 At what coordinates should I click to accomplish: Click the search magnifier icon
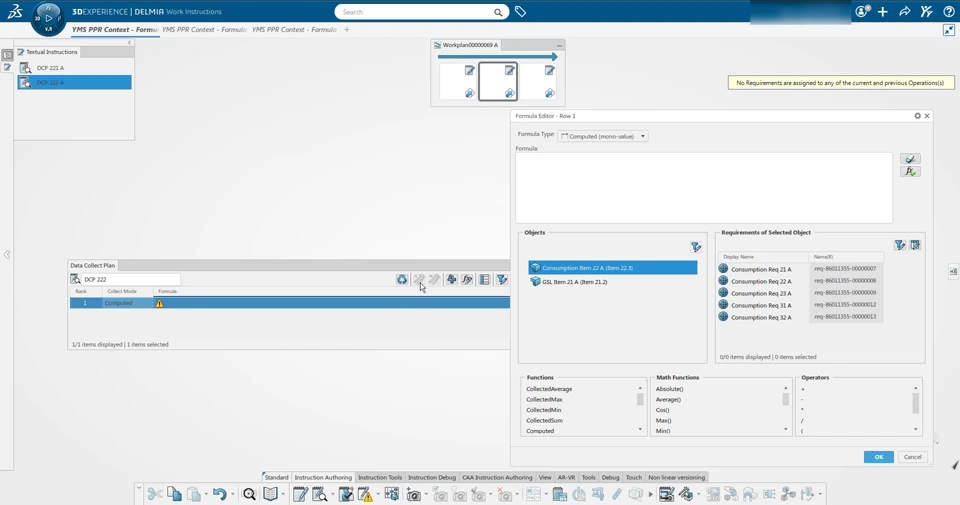[x=498, y=12]
